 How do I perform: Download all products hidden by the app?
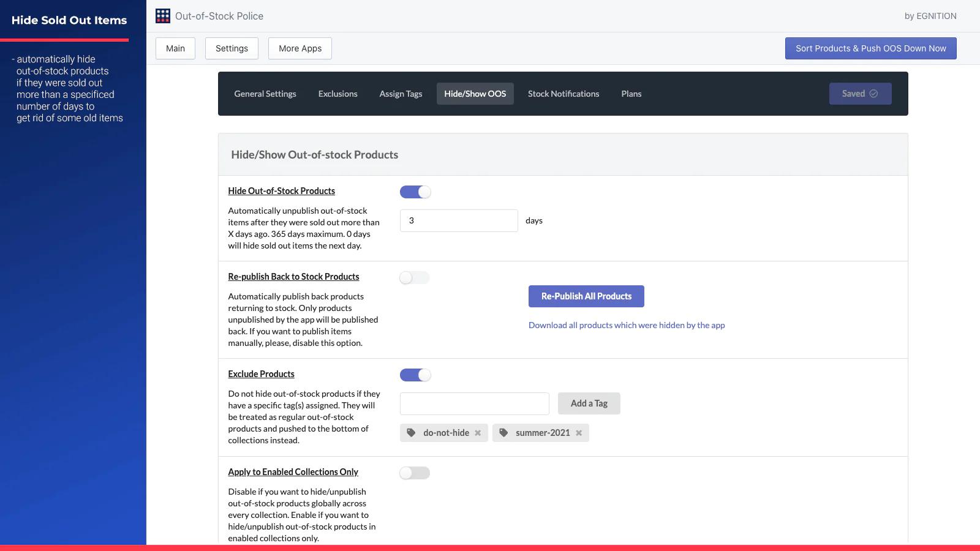click(627, 325)
